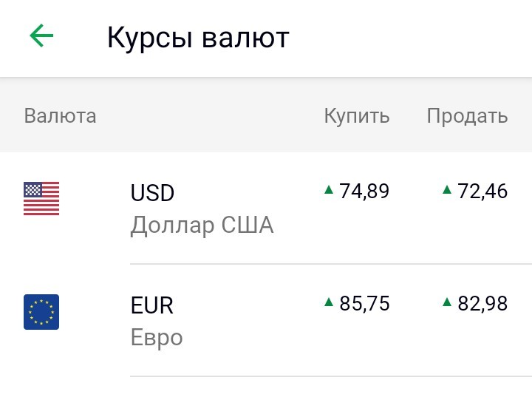This screenshot has height=400, width=532.
Task: Click the Купить column header
Action: pyautogui.click(x=357, y=117)
